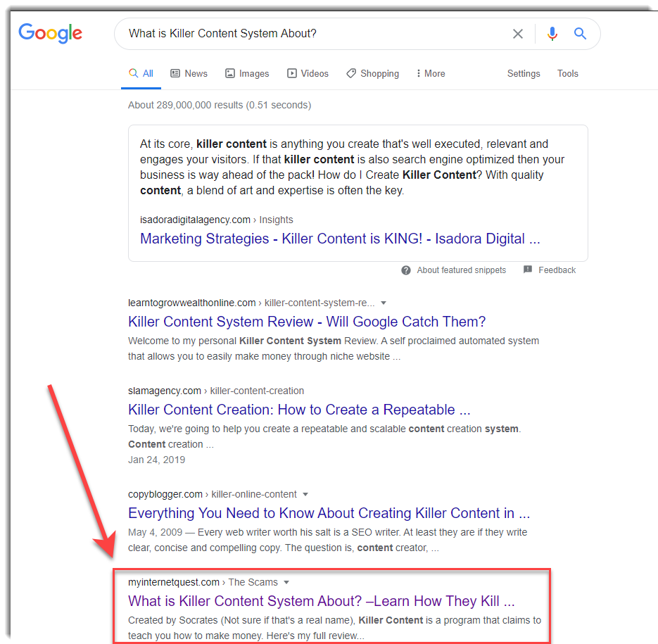Send Feedback on featured snippet
The height and width of the screenshot is (644, 658).
[x=557, y=270]
